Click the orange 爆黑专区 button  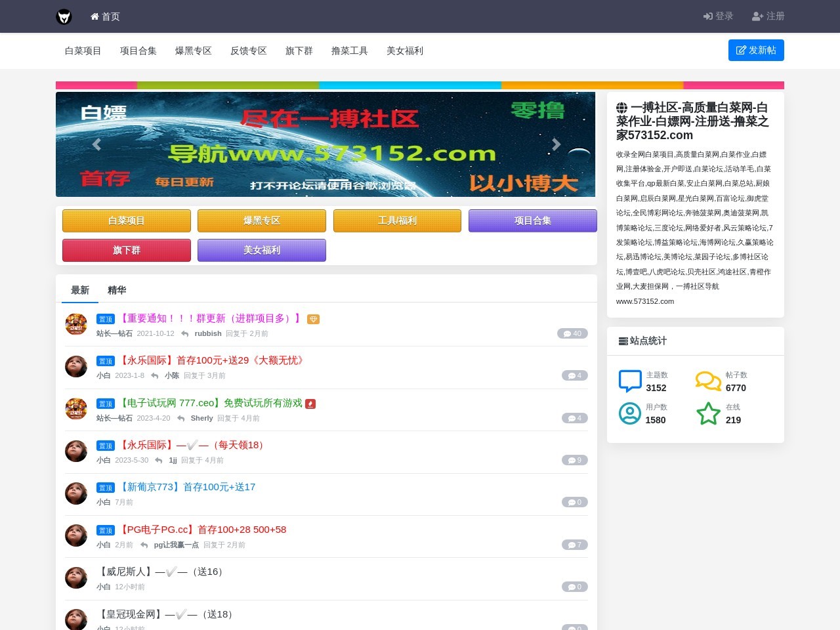pos(262,220)
